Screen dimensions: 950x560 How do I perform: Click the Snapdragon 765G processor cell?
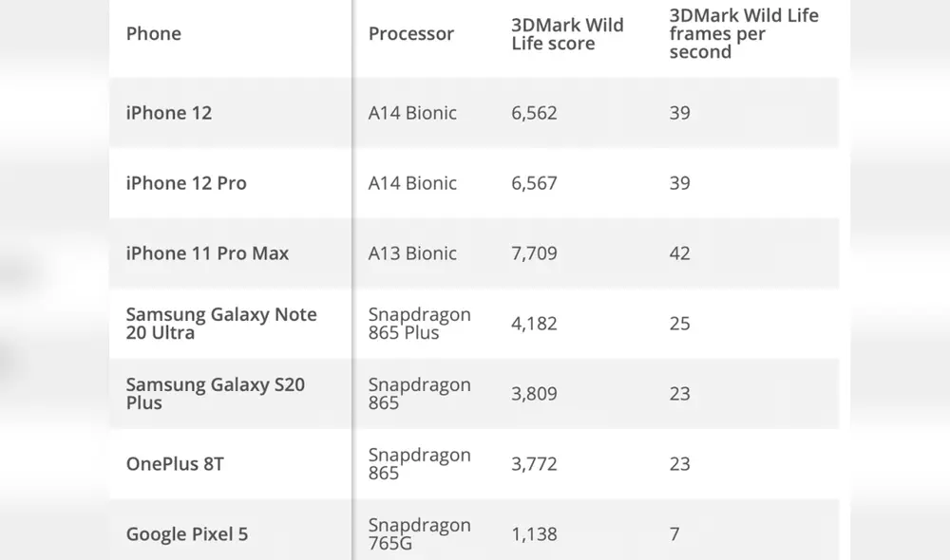[x=419, y=534]
